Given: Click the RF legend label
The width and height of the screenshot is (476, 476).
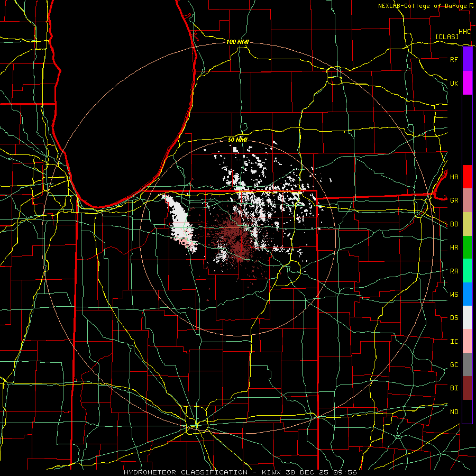Looking at the screenshot, I should click(x=454, y=59).
